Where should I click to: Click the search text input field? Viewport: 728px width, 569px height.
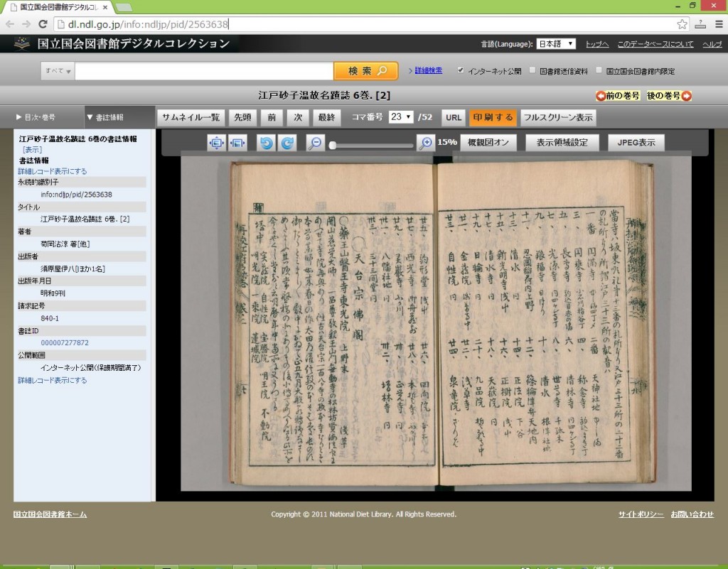point(204,71)
